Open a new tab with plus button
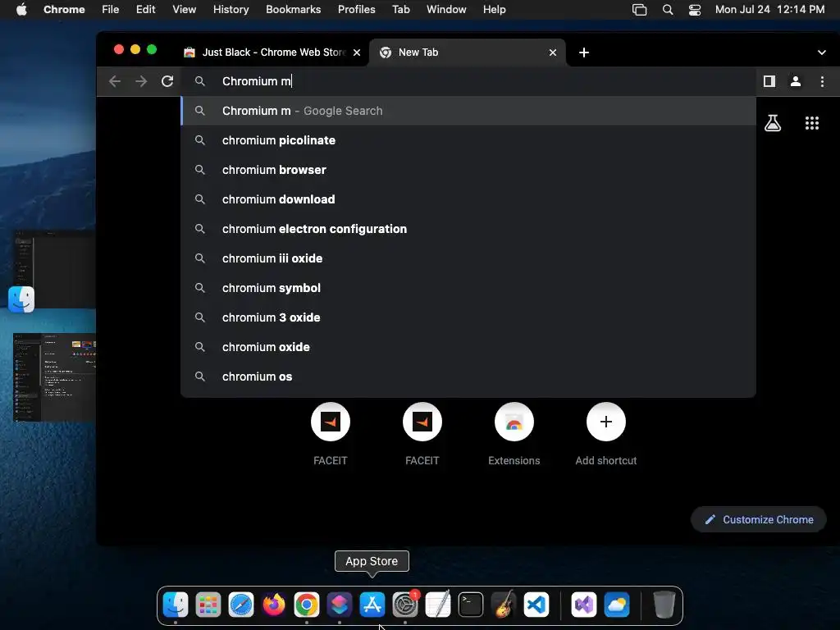This screenshot has height=630, width=840. coord(584,52)
